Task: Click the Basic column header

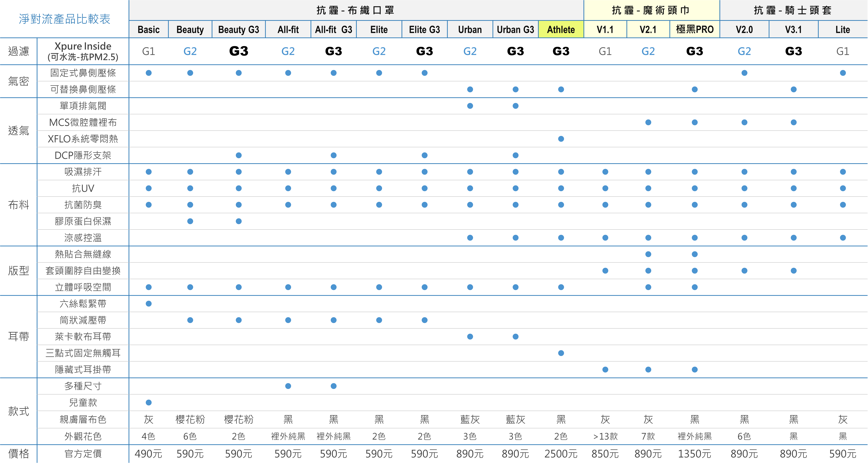Action: (x=149, y=30)
